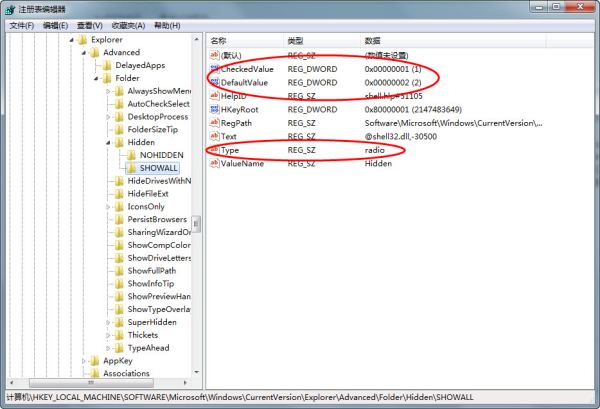
Task: Expand the AppKey key arrow
Action: click(x=84, y=361)
